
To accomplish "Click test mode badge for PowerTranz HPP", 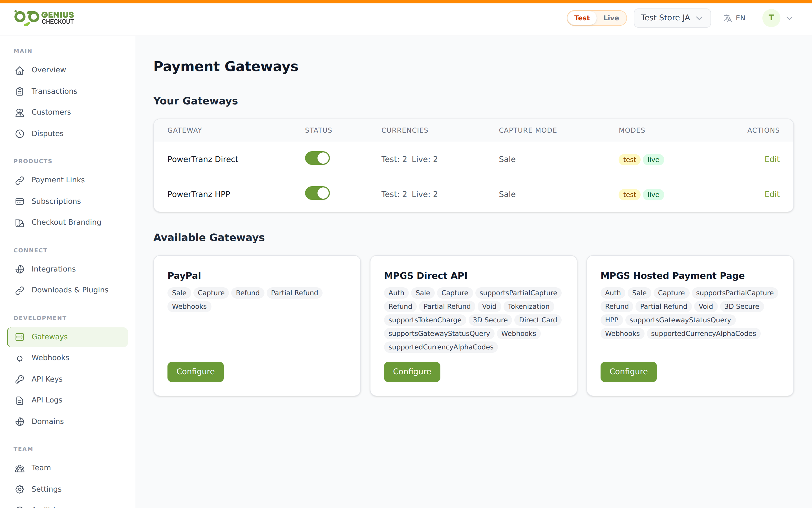I will 630,194.
